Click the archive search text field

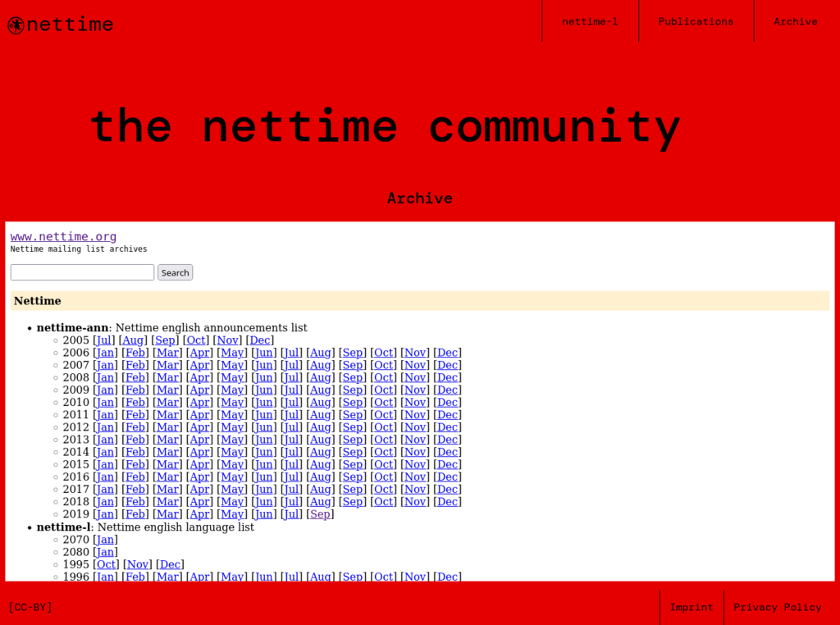82,272
